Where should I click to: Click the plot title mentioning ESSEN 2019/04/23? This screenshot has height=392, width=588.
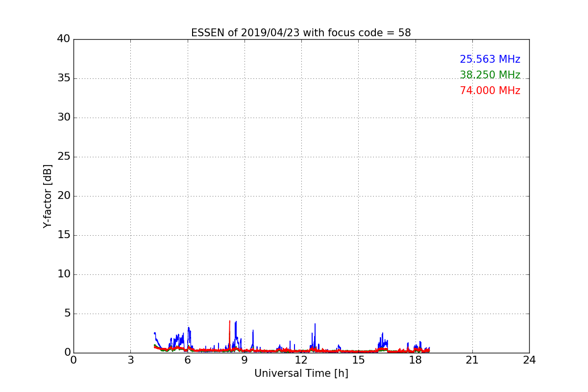coord(301,33)
